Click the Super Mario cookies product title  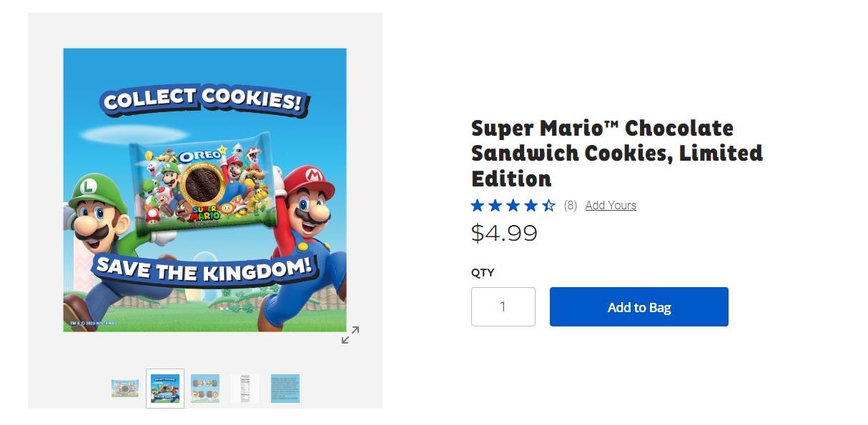616,153
